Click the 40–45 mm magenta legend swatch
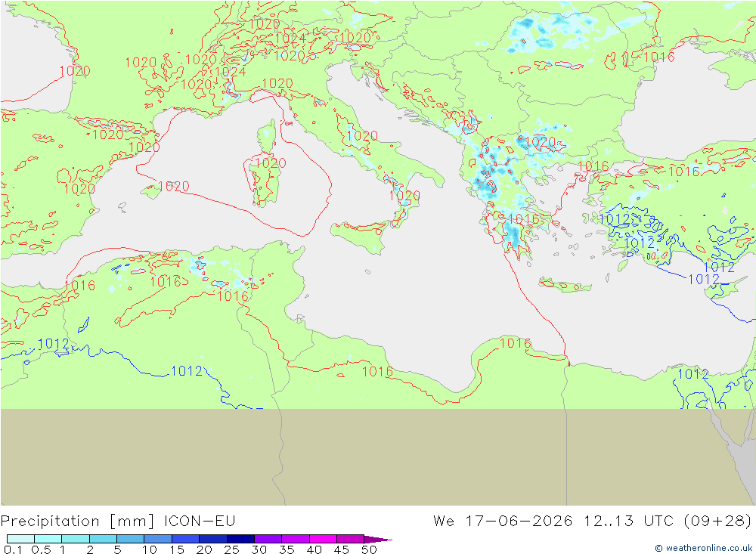The height and width of the screenshot is (554, 756). 323,539
